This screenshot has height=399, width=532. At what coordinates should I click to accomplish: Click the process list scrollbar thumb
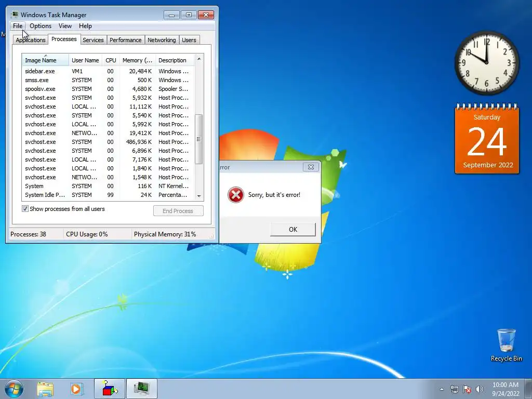[x=199, y=139]
